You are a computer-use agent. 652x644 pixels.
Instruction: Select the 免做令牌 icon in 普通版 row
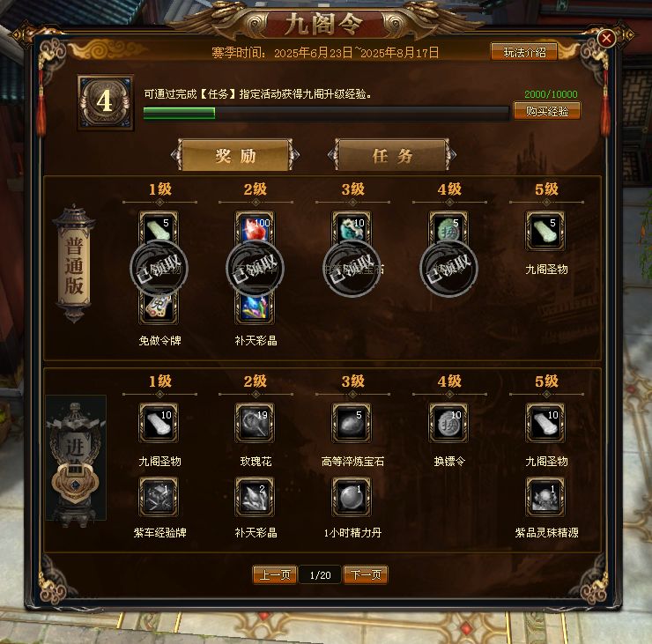[159, 307]
